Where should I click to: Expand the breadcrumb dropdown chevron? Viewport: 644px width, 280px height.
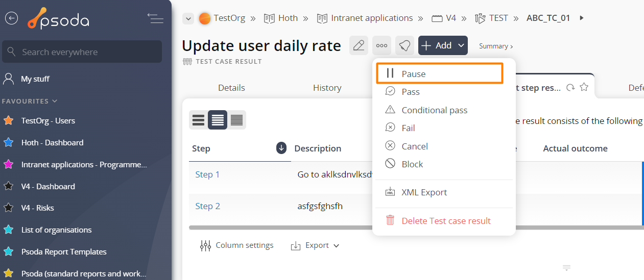pos(188,19)
